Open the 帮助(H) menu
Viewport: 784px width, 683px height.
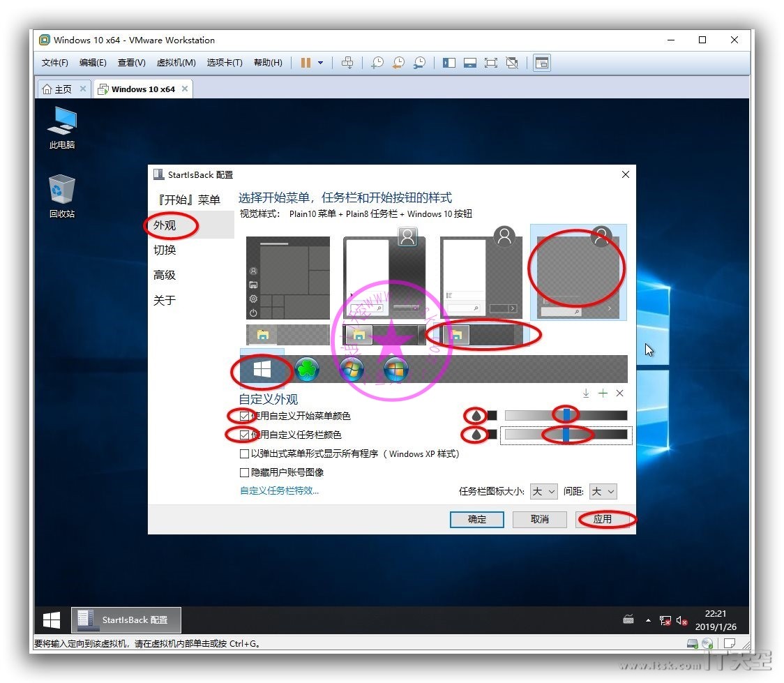(x=268, y=63)
